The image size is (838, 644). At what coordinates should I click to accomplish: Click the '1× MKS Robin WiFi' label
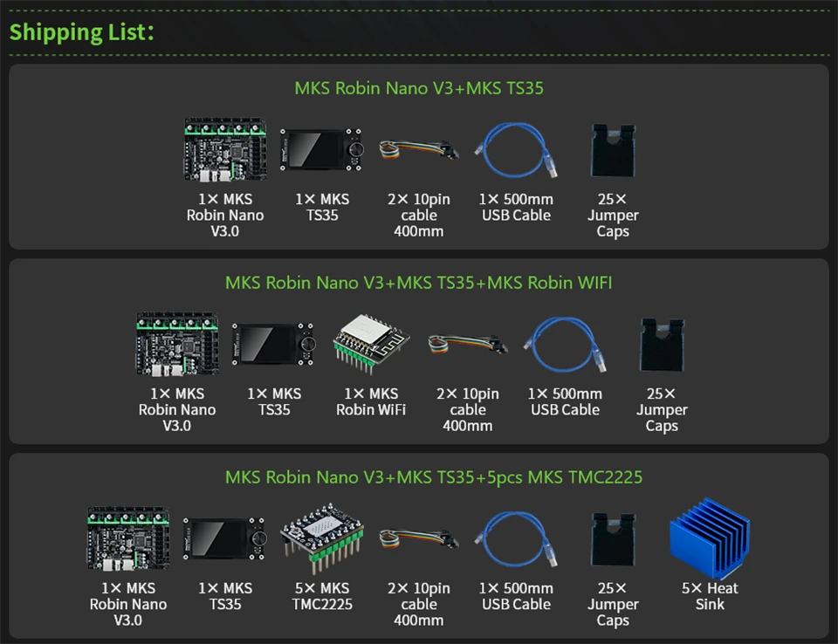point(371,401)
